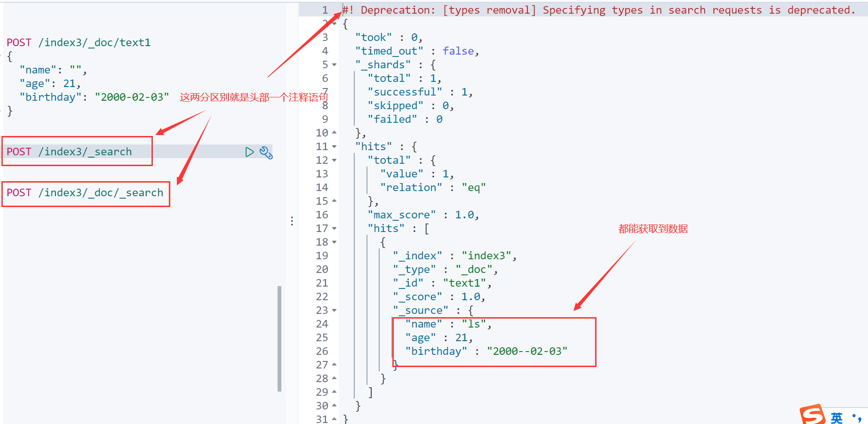Collapse the _shards block at line 5
Viewport: 868px width, 424px height.
tap(334, 65)
